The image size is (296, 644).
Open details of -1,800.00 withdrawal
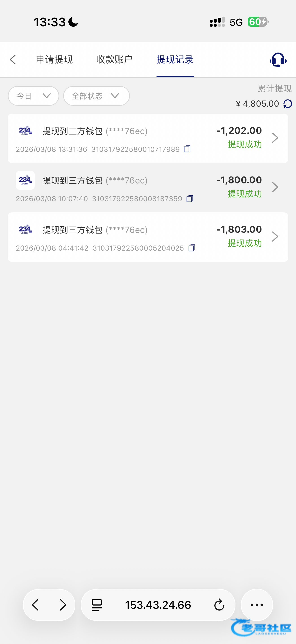click(275, 187)
